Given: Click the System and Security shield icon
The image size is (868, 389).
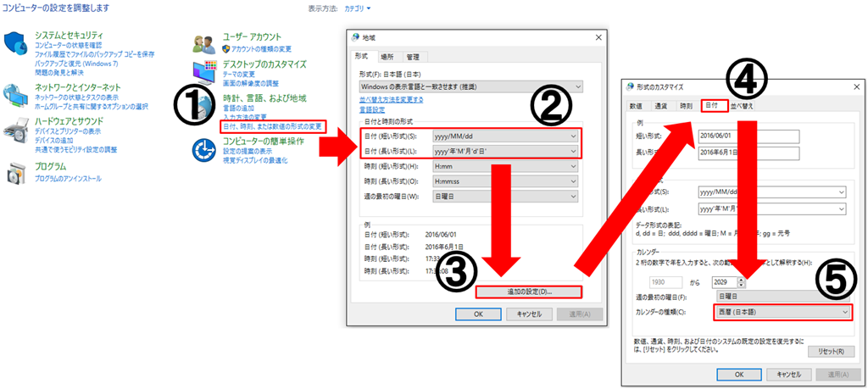Looking at the screenshot, I should point(15,44).
